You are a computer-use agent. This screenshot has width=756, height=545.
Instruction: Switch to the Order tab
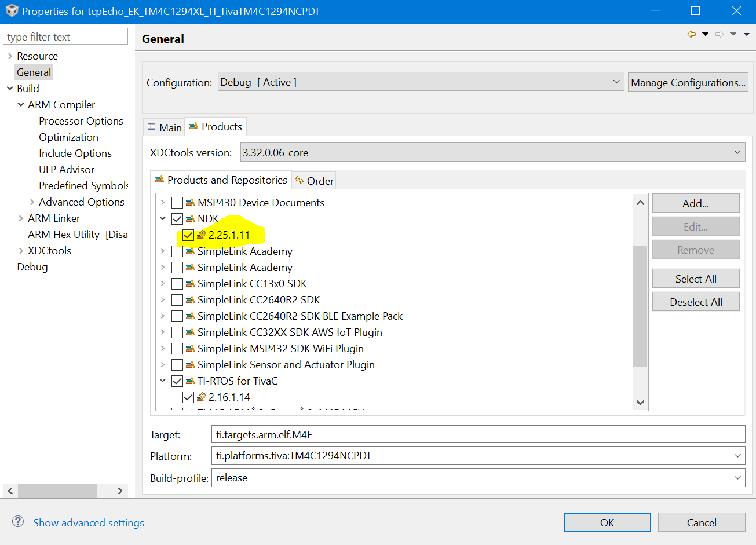[x=314, y=181]
